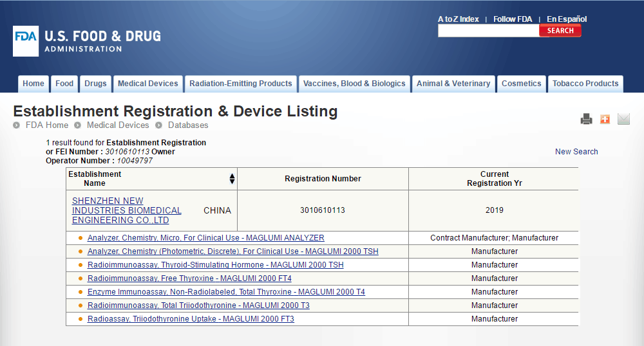This screenshot has height=346, width=644.
Task: Click the CHINA country text
Action: (217, 210)
